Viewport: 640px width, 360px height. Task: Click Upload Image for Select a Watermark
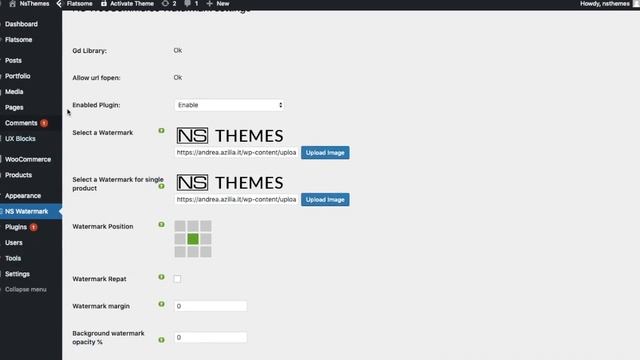pyautogui.click(x=325, y=153)
